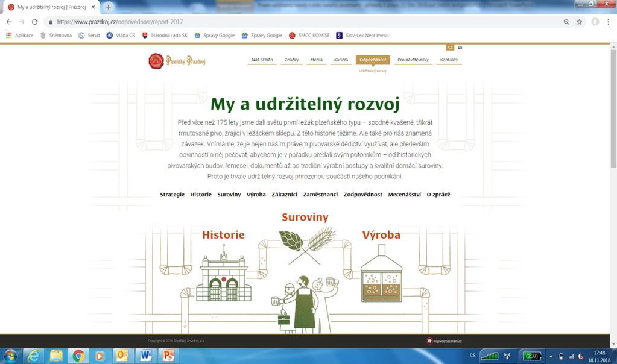The height and width of the screenshot is (364, 617).
Task: Reload the page with the refresh icon
Action: [34, 22]
